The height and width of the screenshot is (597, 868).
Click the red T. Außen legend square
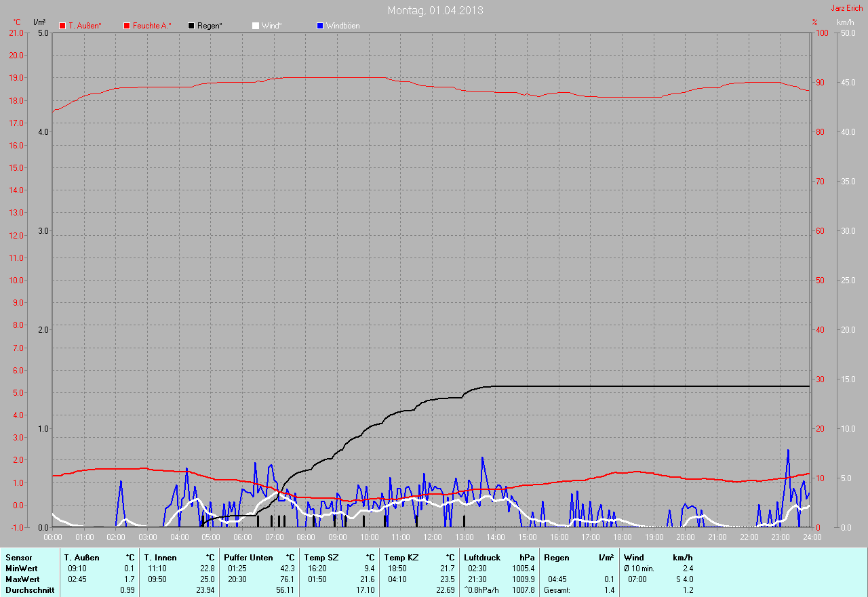(63, 26)
